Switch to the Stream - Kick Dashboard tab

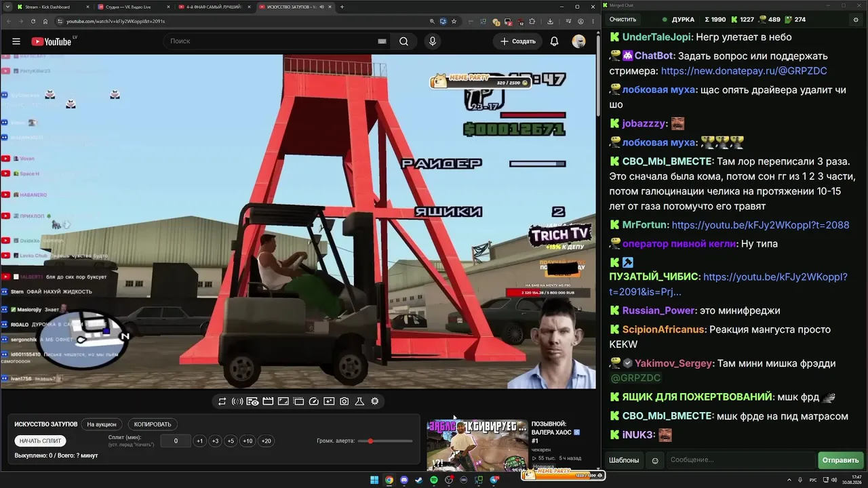click(52, 7)
